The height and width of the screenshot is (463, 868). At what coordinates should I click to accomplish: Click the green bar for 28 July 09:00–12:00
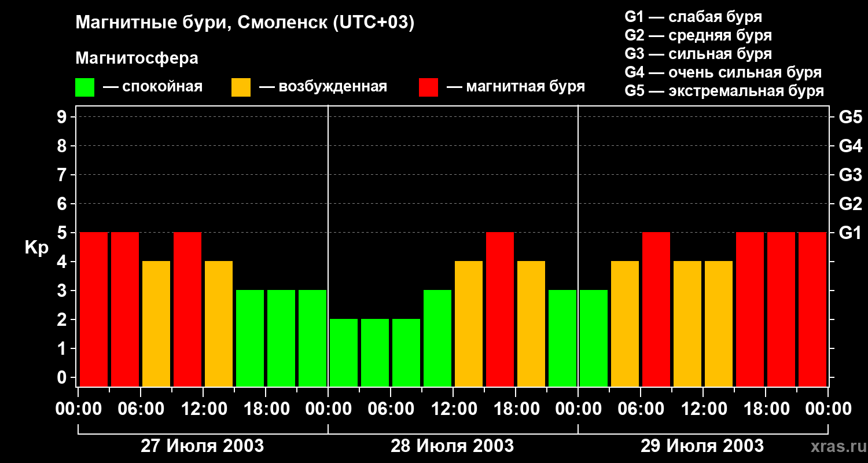437,338
